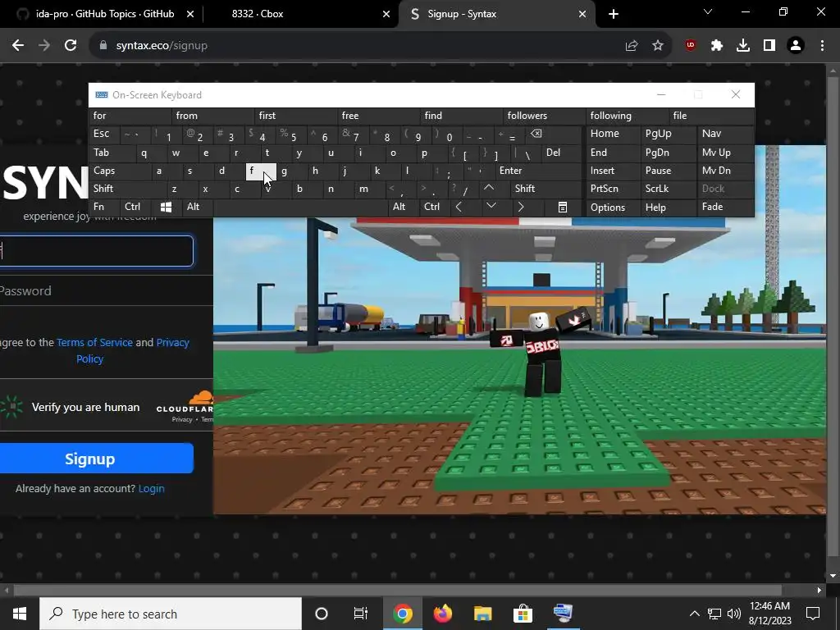This screenshot has width=840, height=630.
Task: Open Microsoft Store from the taskbar
Action: 523,614
